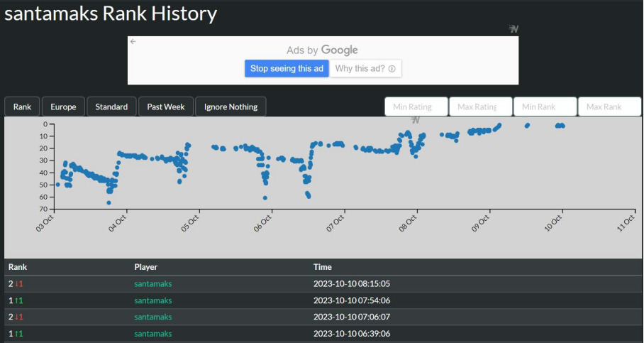Open santamaks link in the 07:06:07 row
This screenshot has width=644, height=343.
(x=153, y=317)
